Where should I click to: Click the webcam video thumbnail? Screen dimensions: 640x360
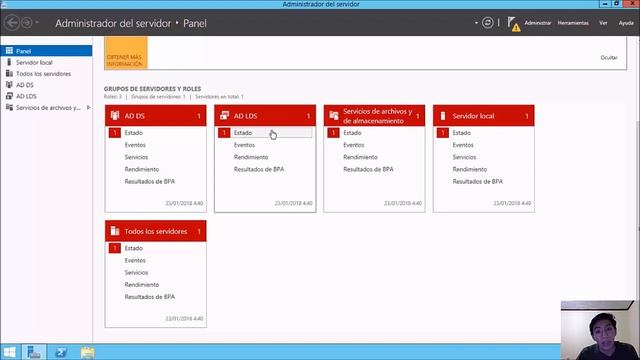pos(600,330)
